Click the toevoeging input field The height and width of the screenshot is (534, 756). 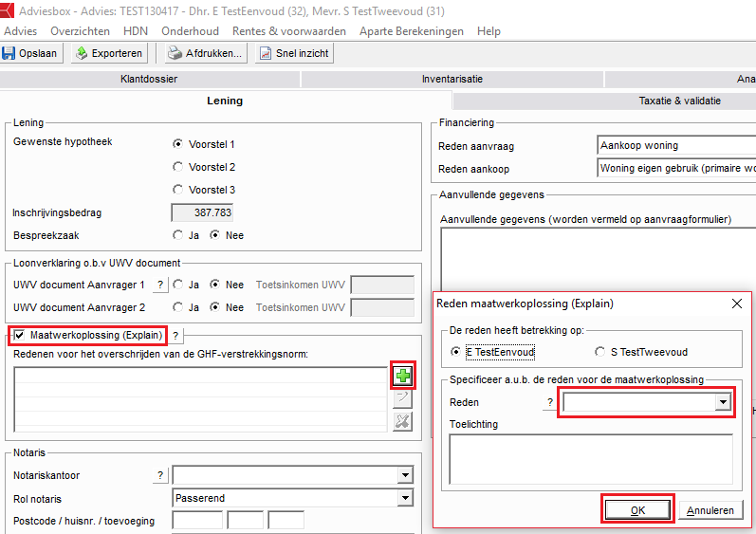pyautogui.click(x=286, y=521)
